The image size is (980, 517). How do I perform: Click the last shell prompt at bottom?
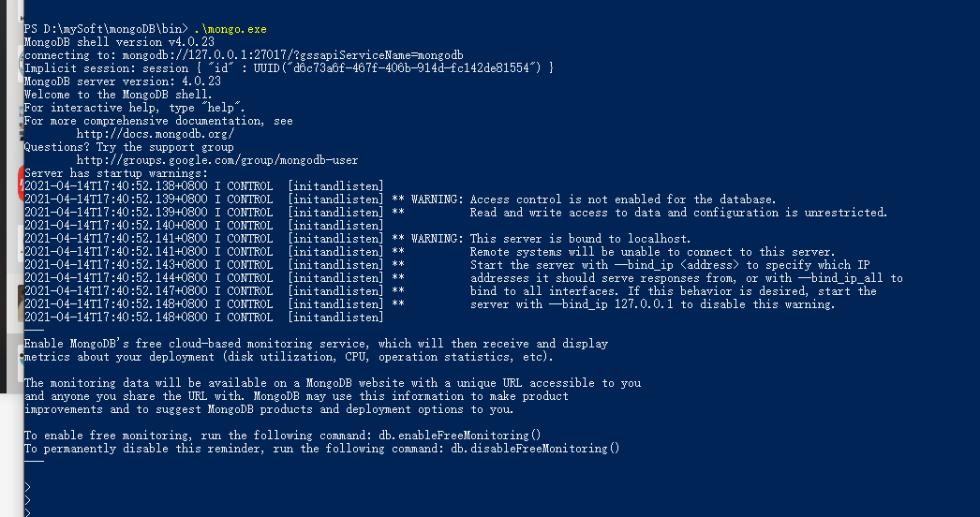pos(27,512)
